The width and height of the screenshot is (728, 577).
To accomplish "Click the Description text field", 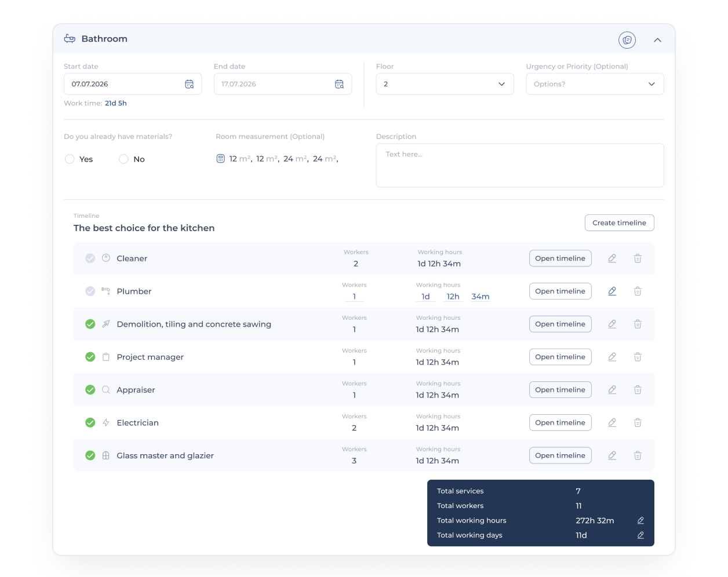I will click(x=520, y=166).
